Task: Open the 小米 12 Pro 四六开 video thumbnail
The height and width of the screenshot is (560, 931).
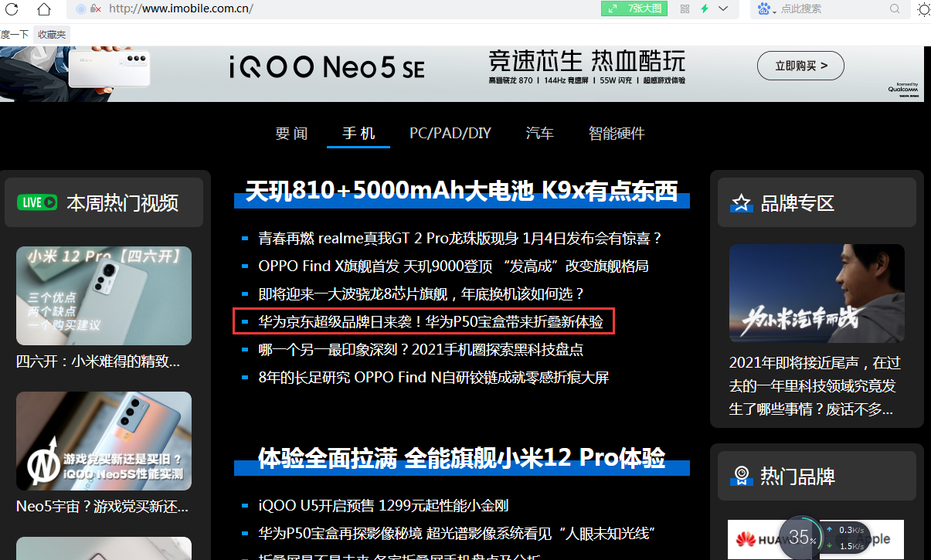Action: (x=104, y=296)
